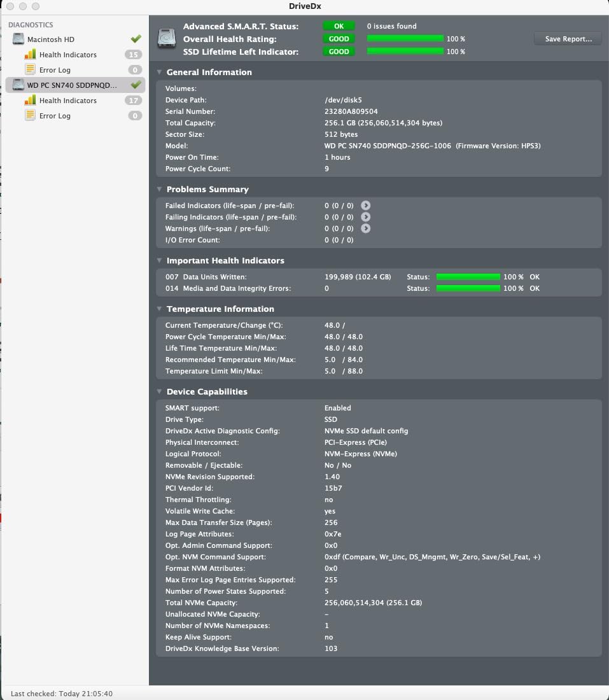Select the Macintosh HD drive icon

18,39
